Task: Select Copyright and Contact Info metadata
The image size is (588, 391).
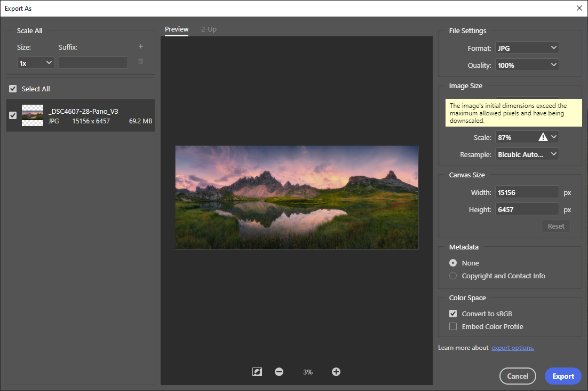Action: [453, 276]
